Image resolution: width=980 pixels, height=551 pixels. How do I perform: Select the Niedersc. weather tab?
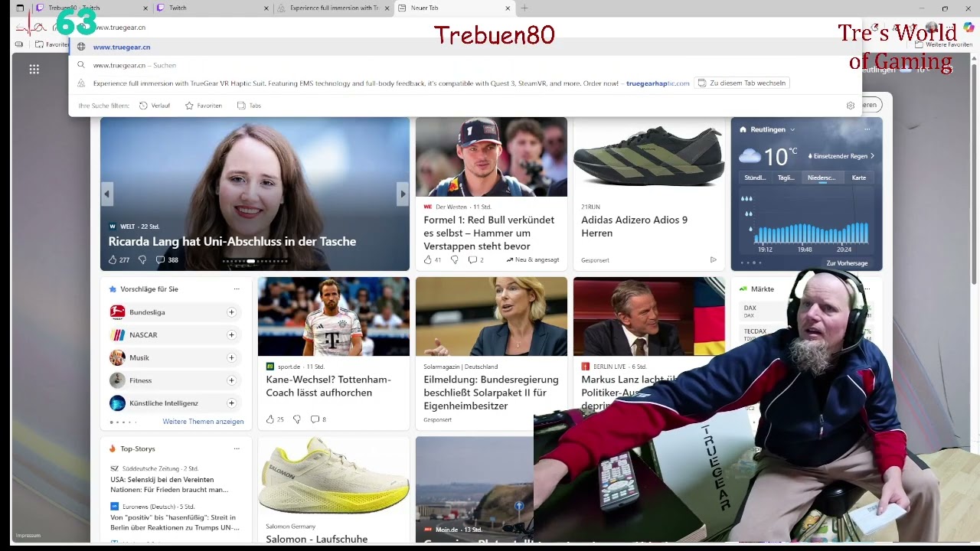point(822,178)
